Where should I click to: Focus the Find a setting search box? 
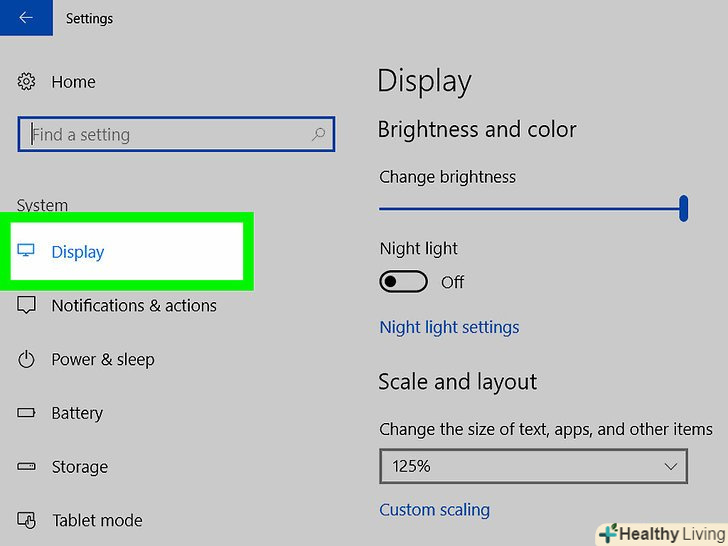165,134
